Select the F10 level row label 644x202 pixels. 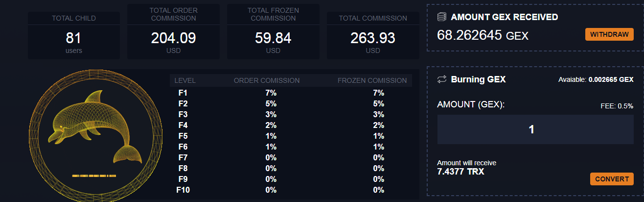(183, 190)
